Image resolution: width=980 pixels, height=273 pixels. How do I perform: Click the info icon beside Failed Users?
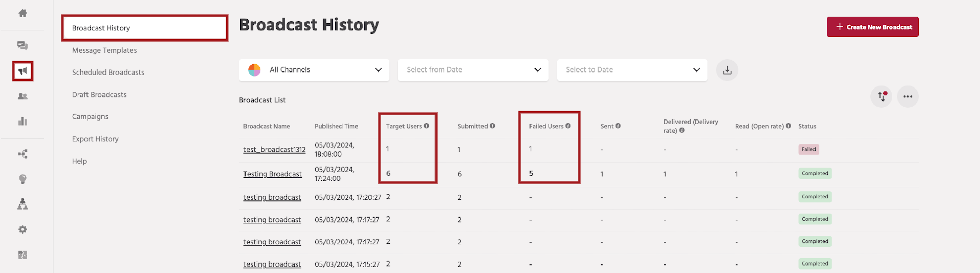pos(568,126)
